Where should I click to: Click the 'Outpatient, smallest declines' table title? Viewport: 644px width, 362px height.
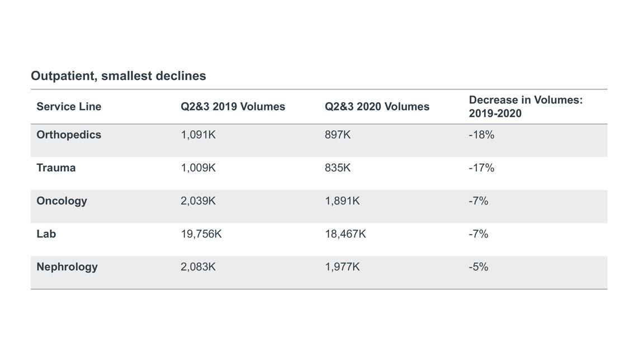(x=118, y=75)
